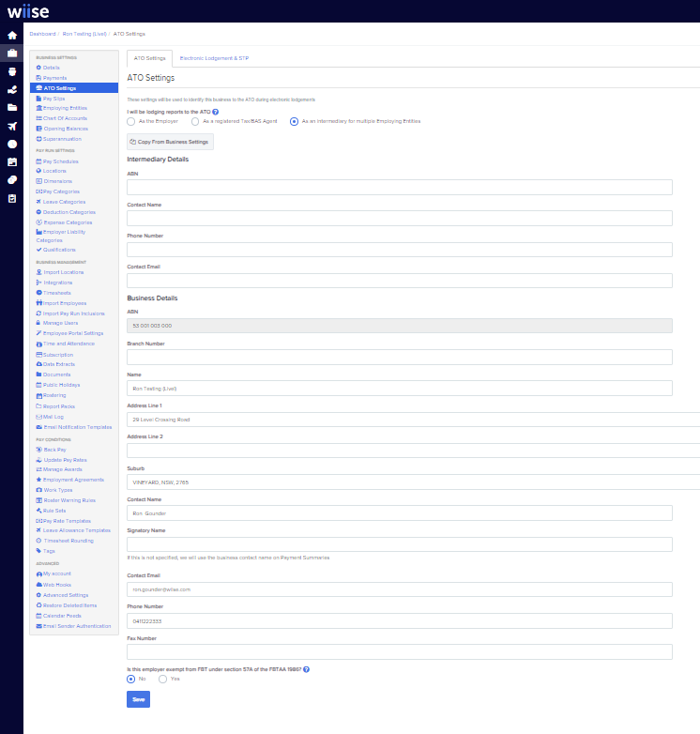Screen dimensions: 700x734
Task: Click the lifebuoy icon beside Superannuation
Action: point(38,139)
